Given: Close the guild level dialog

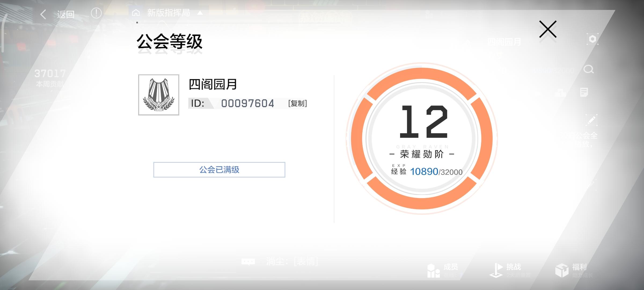Looking at the screenshot, I should click(548, 29).
